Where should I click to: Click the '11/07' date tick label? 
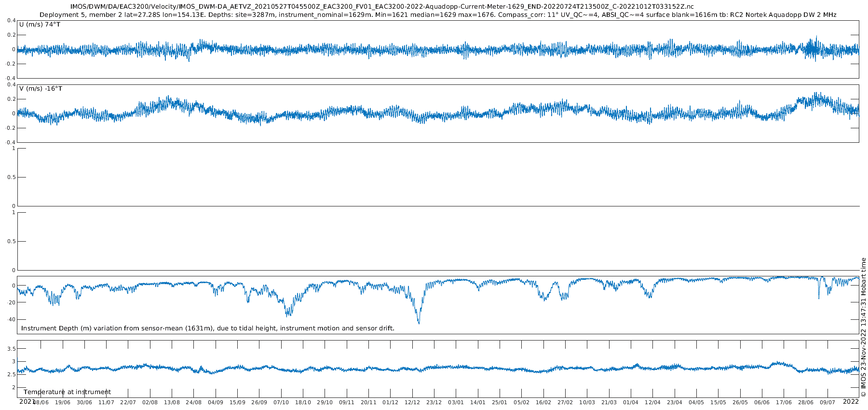(x=107, y=402)
